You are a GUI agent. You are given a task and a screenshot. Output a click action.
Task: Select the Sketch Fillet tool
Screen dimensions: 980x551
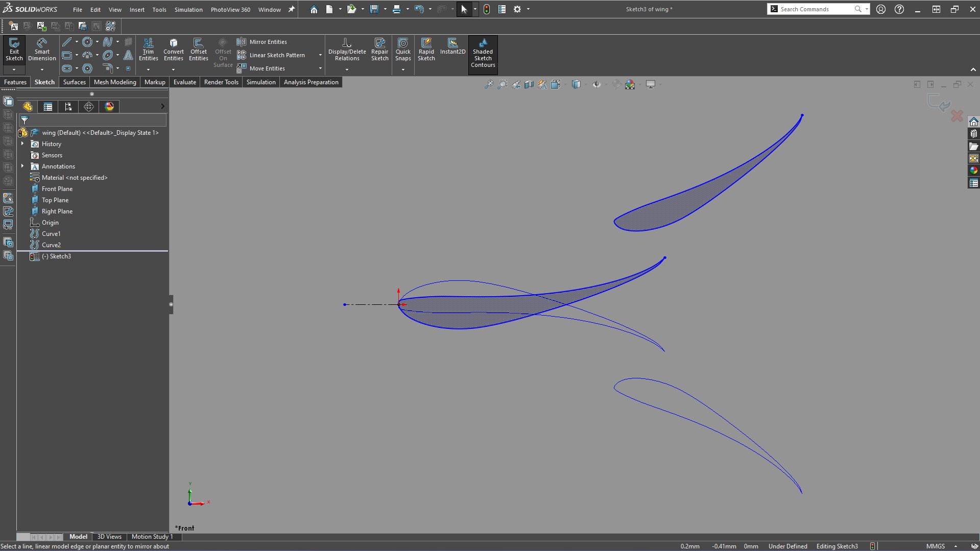coord(108,68)
